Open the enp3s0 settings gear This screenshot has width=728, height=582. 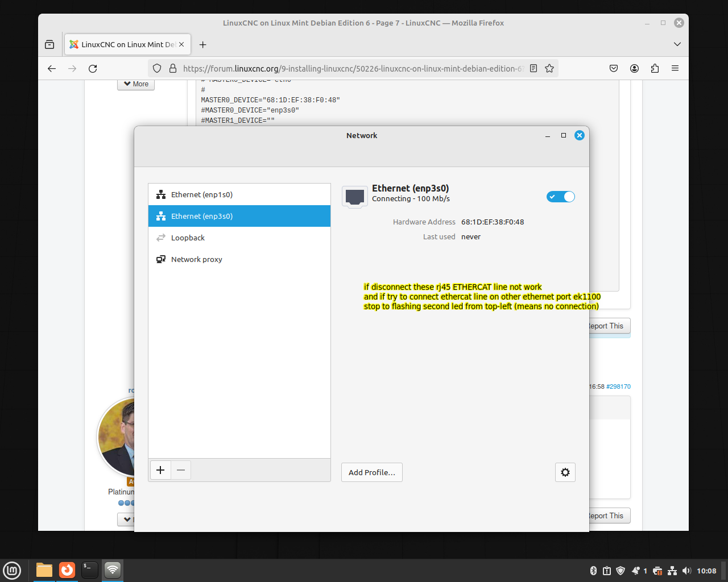point(565,472)
